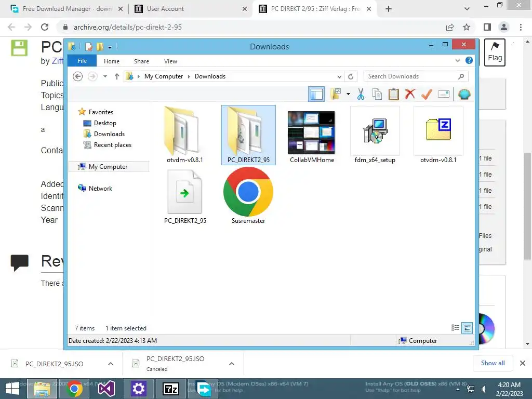
Task: Open options for first PC_DIREKT2_95.ISO download
Action: pyautogui.click(x=111, y=364)
